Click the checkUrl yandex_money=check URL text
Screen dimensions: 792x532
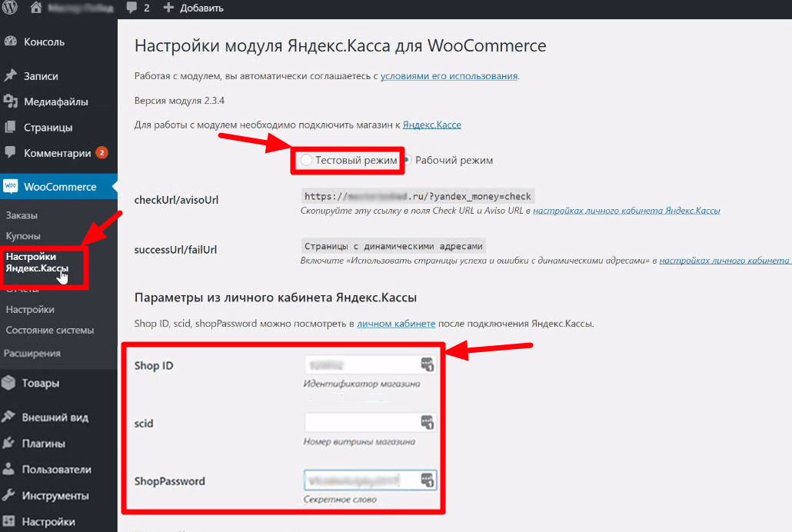[418, 196]
